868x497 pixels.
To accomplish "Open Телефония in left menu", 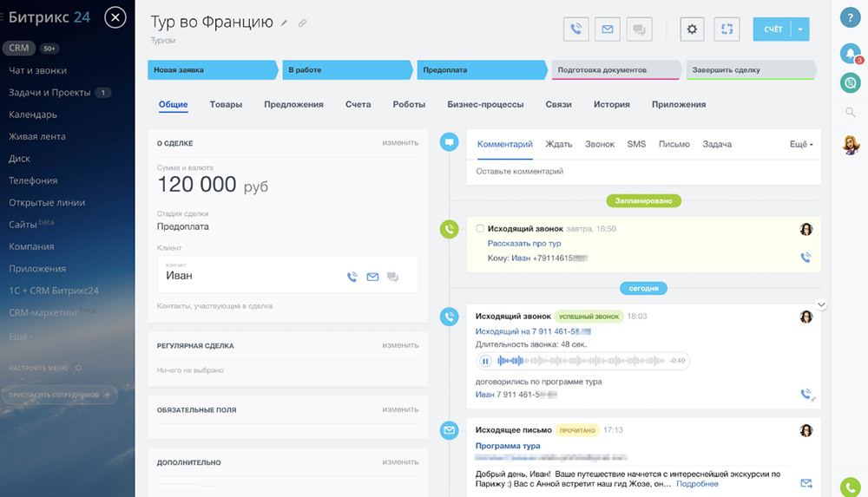I will [33, 180].
